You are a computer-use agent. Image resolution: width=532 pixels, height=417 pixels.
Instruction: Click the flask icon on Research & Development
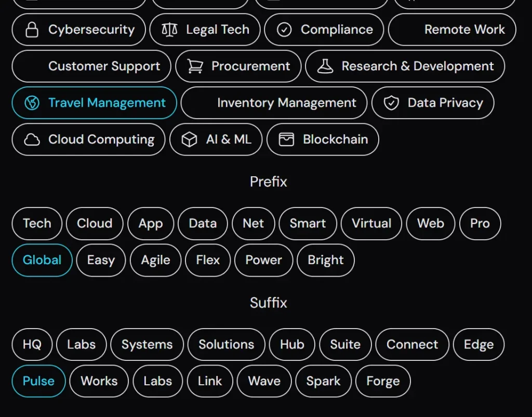click(326, 67)
